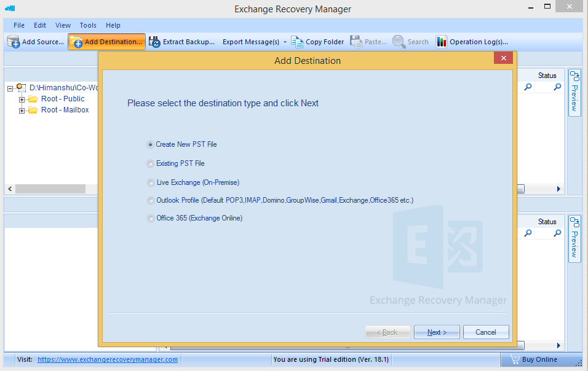Viewport: 588px width, 371px height.
Task: Open Operation Log(s) from the toolbar
Action: point(472,42)
